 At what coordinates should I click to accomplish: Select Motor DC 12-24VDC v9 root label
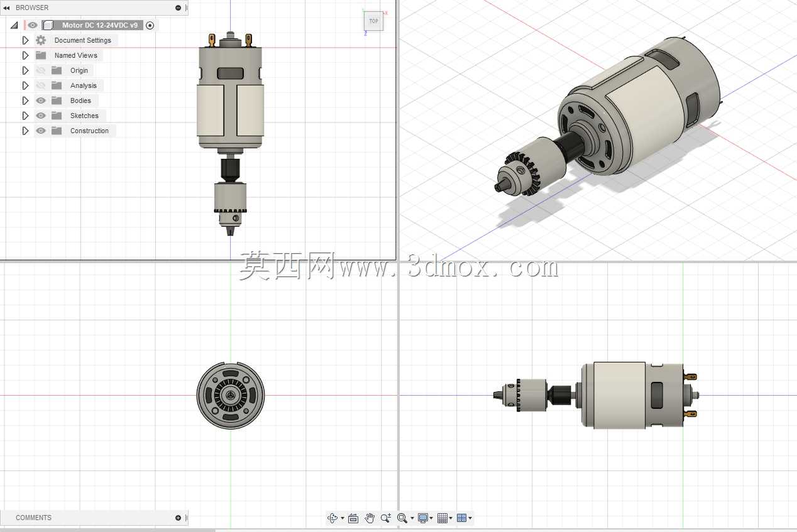click(x=100, y=25)
